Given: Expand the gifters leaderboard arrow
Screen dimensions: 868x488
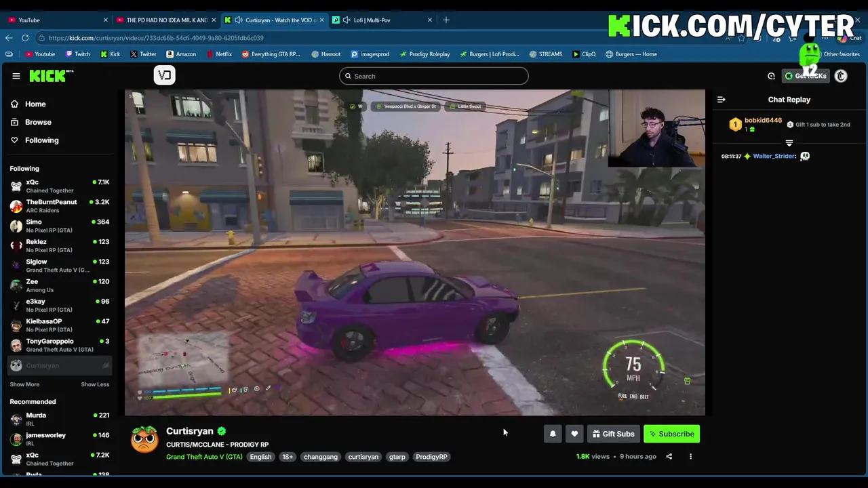Looking at the screenshot, I should pos(789,143).
